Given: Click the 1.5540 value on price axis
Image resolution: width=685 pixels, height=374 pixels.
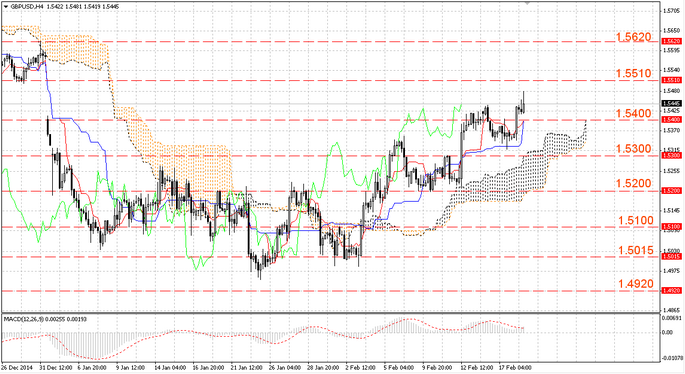Looking at the screenshot, I should pyautogui.click(x=671, y=70).
